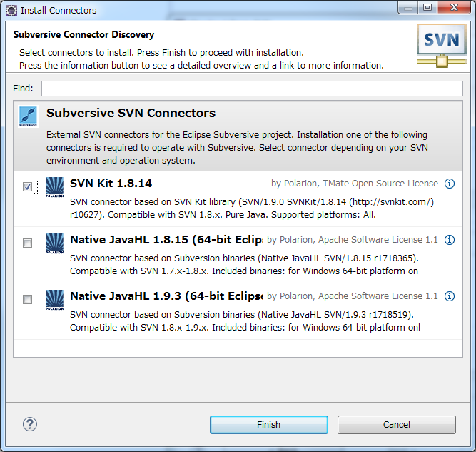
Task: Click the Polarion logo beside Native JavaHL 1.9.3
Action: pos(54,300)
